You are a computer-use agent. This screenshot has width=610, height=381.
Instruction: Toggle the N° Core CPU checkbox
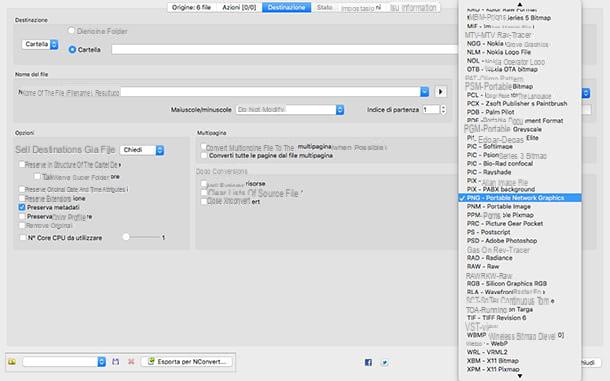coord(23,237)
